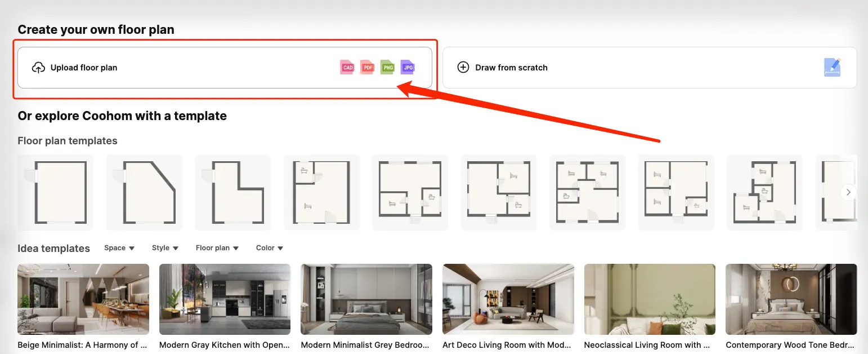Click the PNG file format icon
Image resolution: width=868 pixels, height=354 pixels.
[387, 67]
